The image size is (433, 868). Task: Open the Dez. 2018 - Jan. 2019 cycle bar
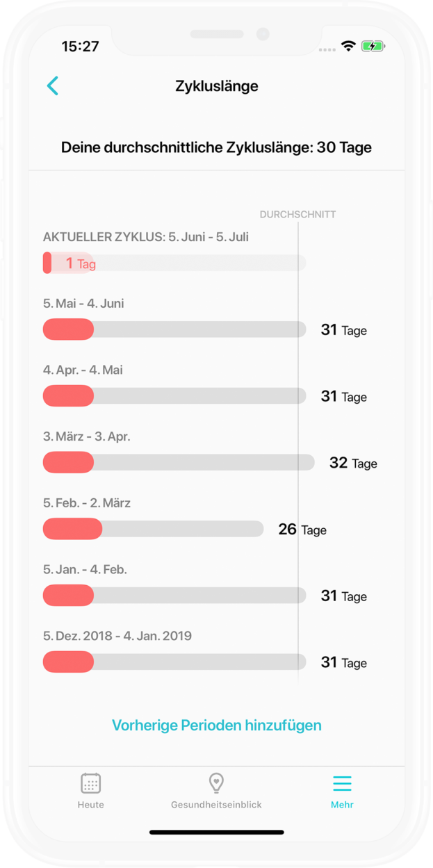click(174, 662)
